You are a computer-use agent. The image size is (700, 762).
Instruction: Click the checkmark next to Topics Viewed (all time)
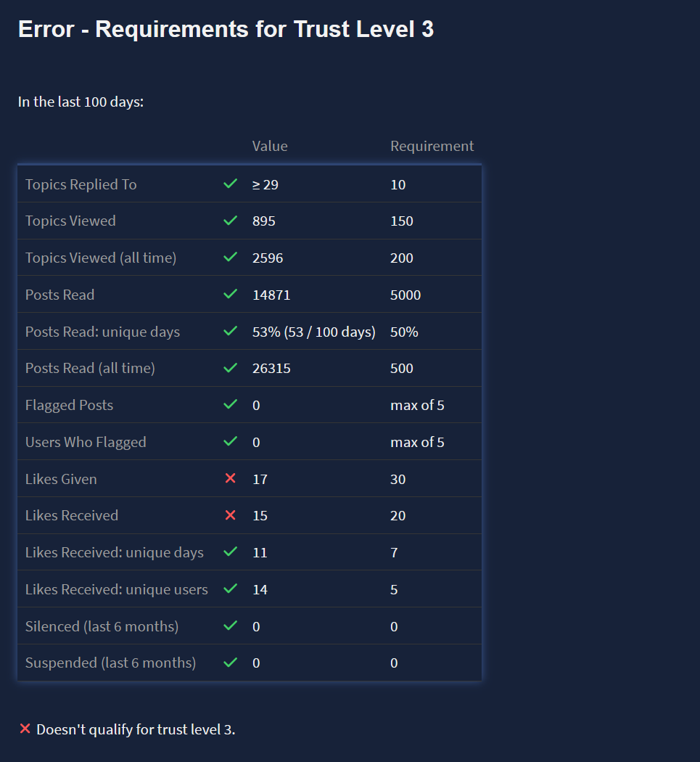pos(230,258)
